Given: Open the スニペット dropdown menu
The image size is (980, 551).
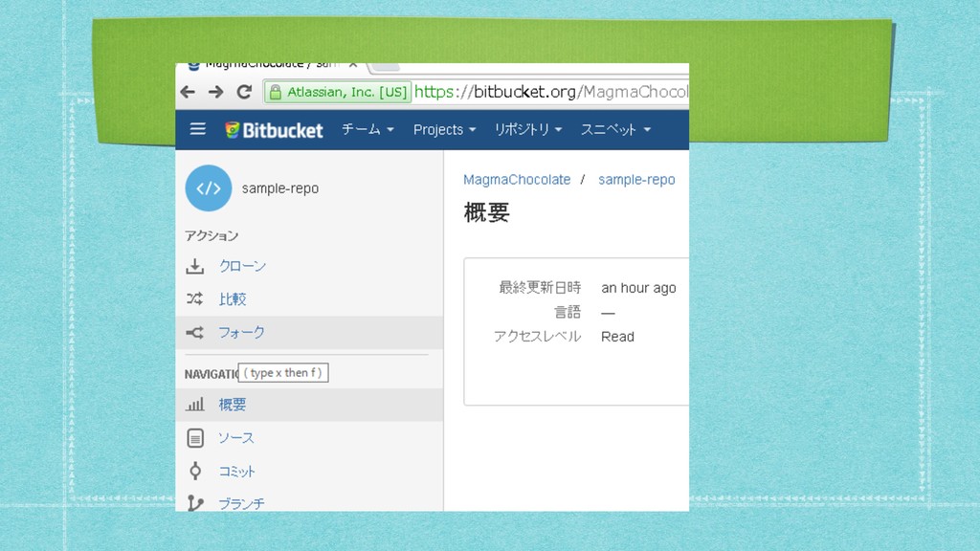Looking at the screenshot, I should click(x=615, y=129).
